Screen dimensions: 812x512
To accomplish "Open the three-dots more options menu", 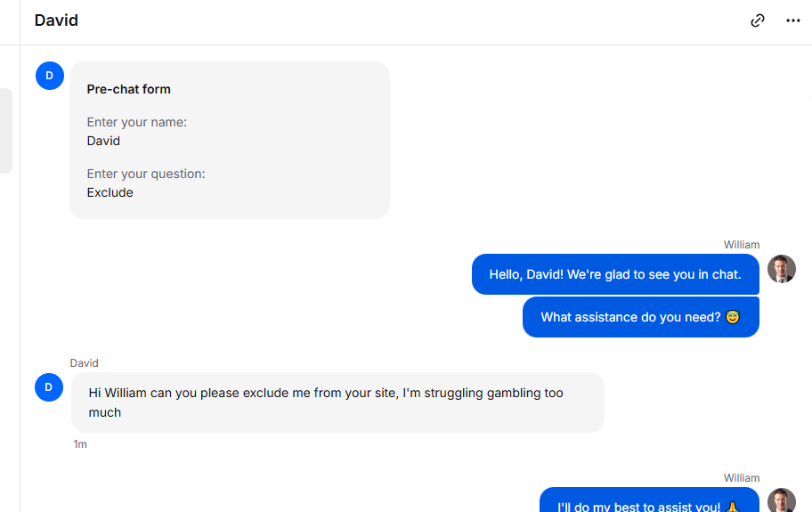I will [792, 20].
